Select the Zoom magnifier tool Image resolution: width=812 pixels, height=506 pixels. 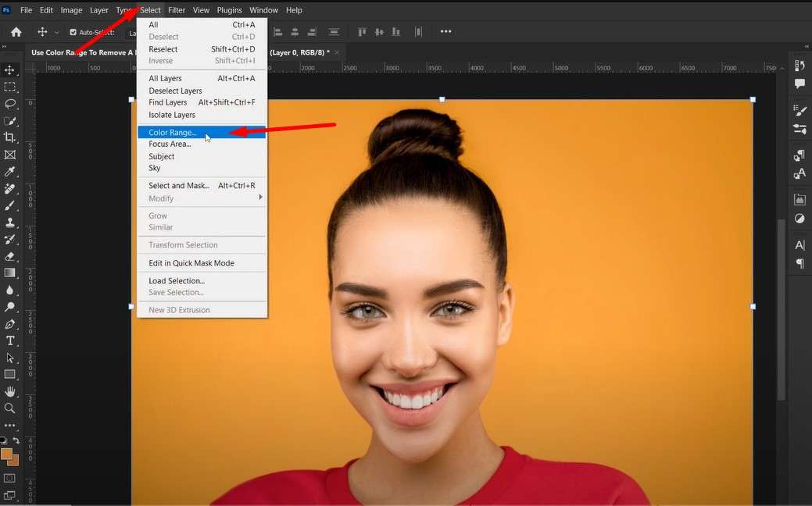pyautogui.click(x=10, y=408)
